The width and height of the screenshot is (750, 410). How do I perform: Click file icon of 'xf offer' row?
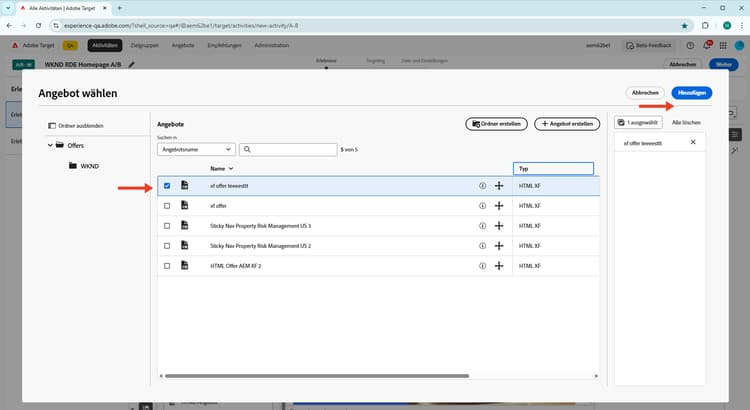click(x=185, y=205)
